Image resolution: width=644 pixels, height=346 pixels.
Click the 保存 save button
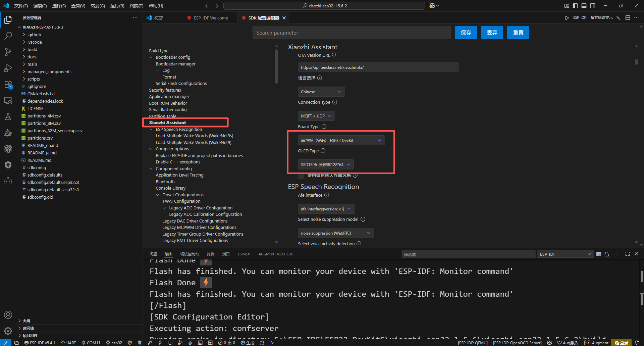466,33
